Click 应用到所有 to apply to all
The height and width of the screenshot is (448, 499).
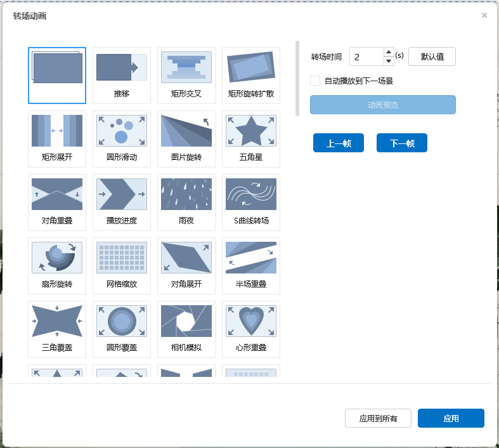pyautogui.click(x=378, y=418)
